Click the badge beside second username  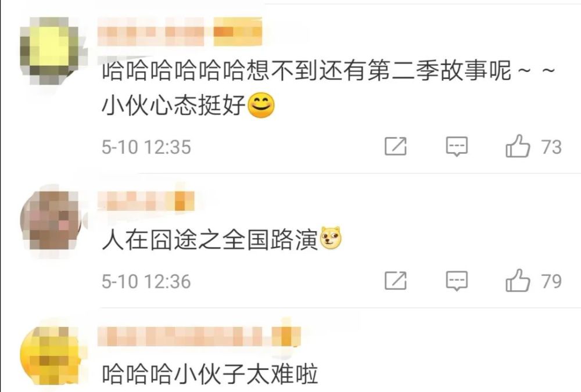(x=184, y=201)
